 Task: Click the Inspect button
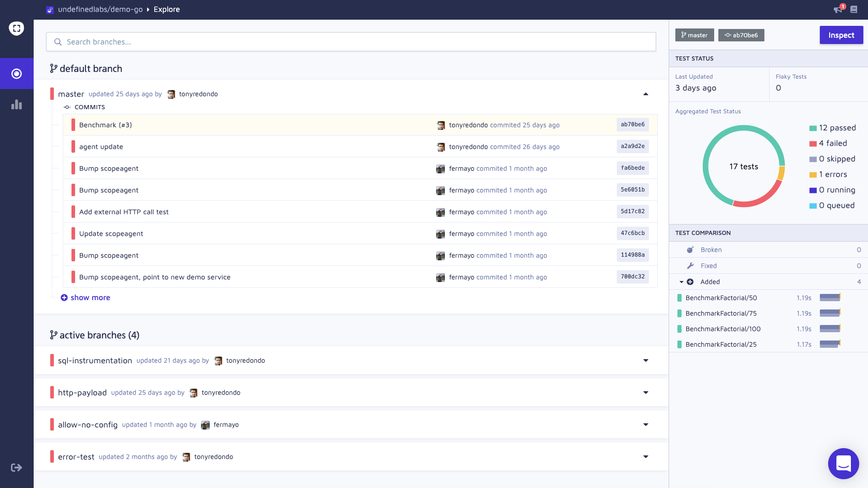pos(841,35)
